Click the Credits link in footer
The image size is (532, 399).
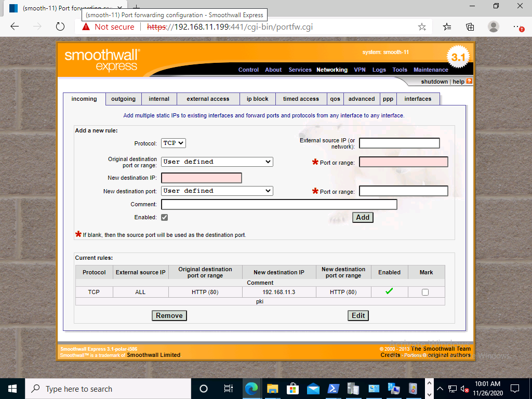pyautogui.click(x=390, y=355)
